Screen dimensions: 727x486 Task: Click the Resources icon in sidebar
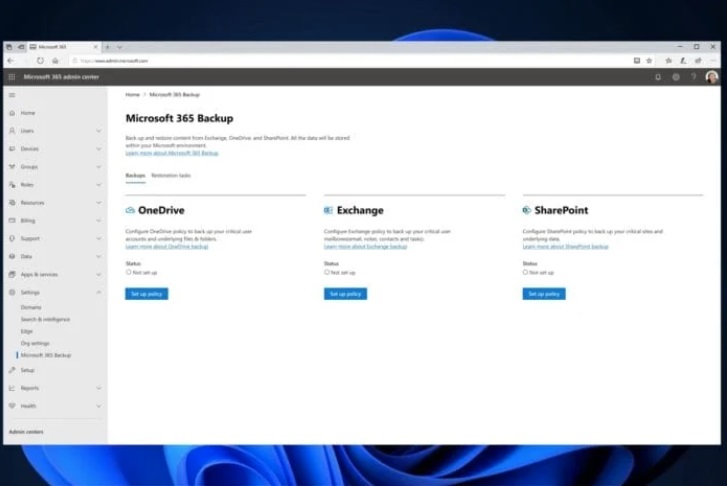click(x=12, y=203)
